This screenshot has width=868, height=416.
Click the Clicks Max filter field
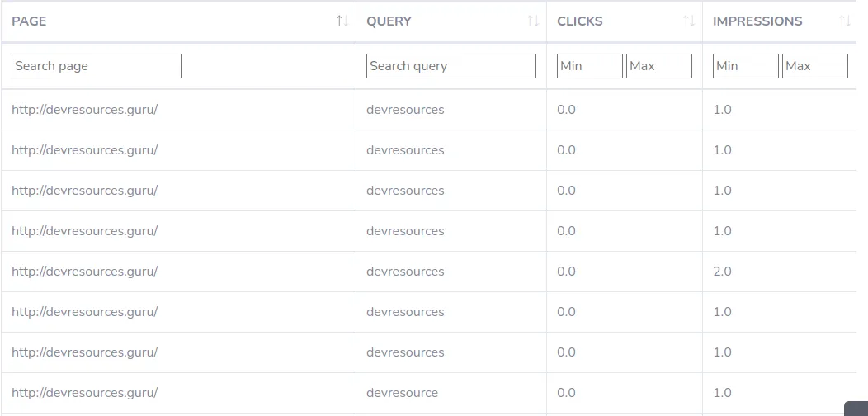click(658, 66)
